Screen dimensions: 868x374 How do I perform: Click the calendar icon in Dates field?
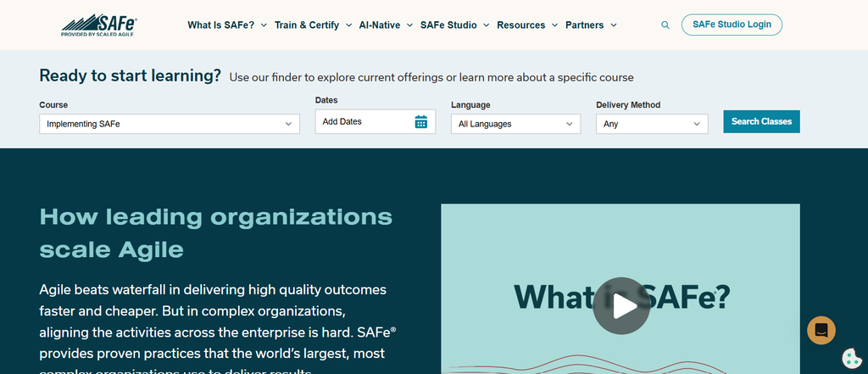(x=420, y=121)
